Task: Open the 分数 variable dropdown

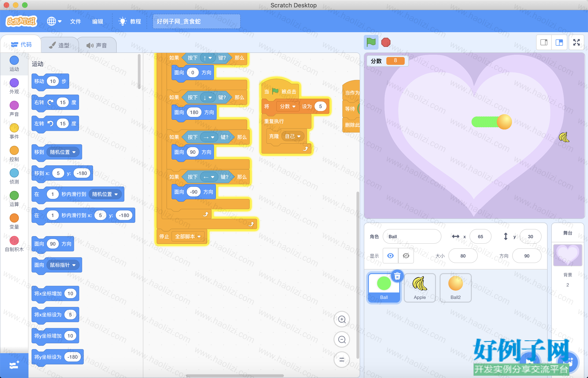Action: point(288,106)
